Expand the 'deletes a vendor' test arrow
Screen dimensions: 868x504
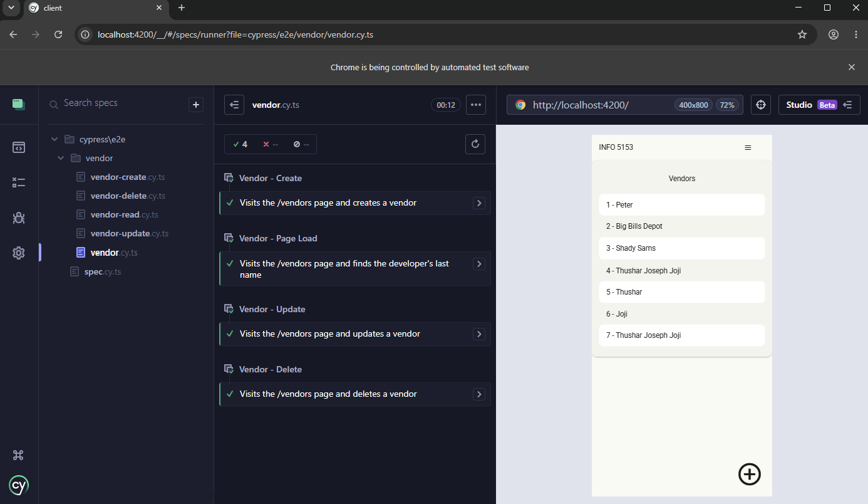pos(479,394)
